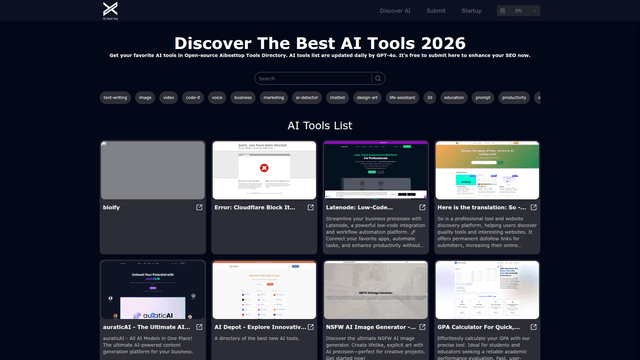640x360 pixels.
Task: Select the ai-detector category tag
Action: [x=307, y=98]
